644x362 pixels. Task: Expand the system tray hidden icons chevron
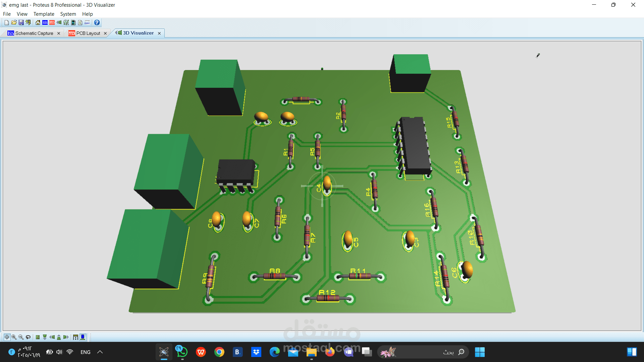pos(100,352)
